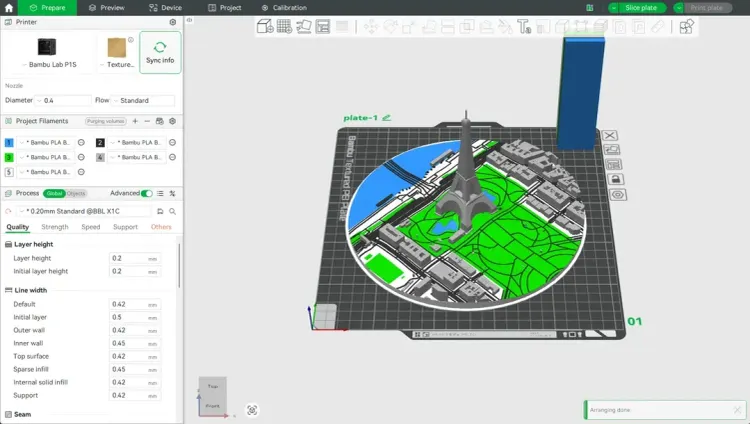Viewport: 750px width, 424px height.
Task: Collapse the Line width section header
Action: click(x=31, y=290)
